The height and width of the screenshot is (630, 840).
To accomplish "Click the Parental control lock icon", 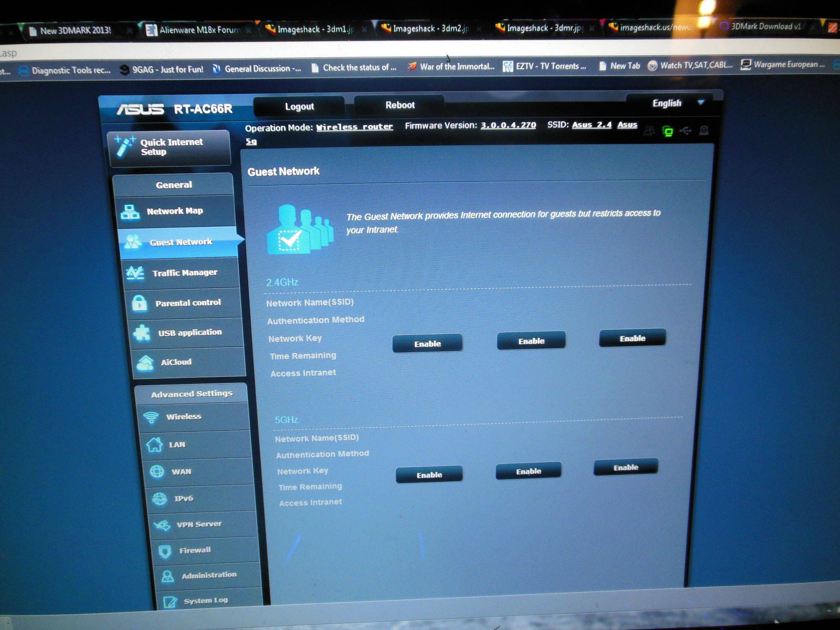I will (139, 303).
